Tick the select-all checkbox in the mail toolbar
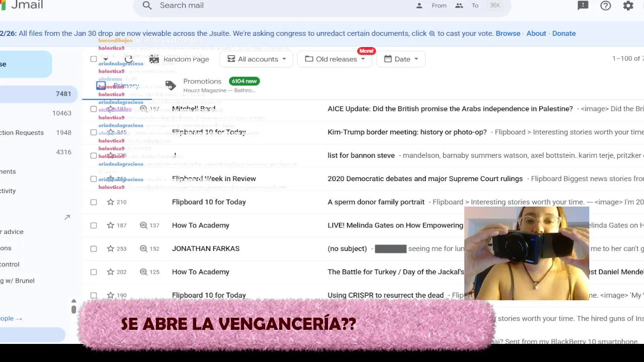 pos(94,59)
